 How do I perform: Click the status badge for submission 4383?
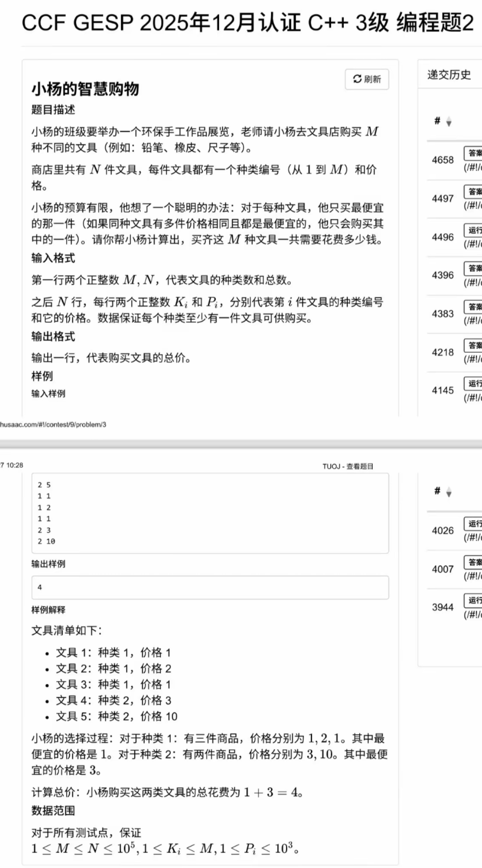pos(474,307)
